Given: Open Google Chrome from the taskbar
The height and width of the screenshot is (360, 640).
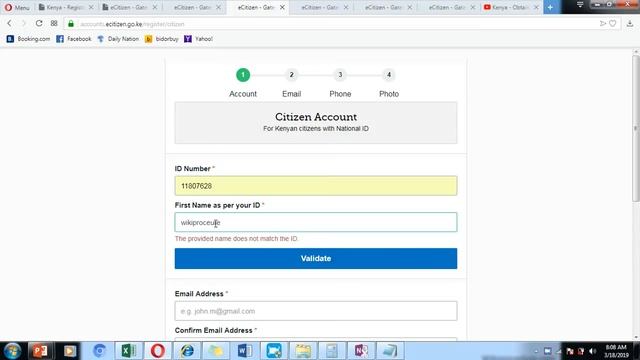Looking at the screenshot, I should click(x=99, y=351).
